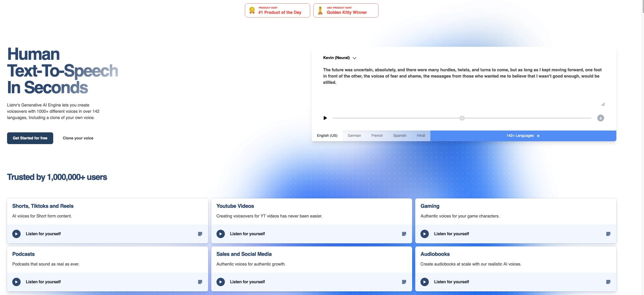Screen dimensions: 644x295
Task: Click the medal icon on Product of the Day badge
Action: click(x=252, y=10)
